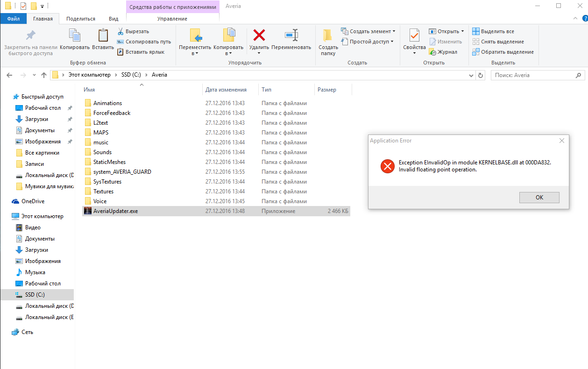Click the search magnifier icon
This screenshot has width=588, height=369.
579,75
